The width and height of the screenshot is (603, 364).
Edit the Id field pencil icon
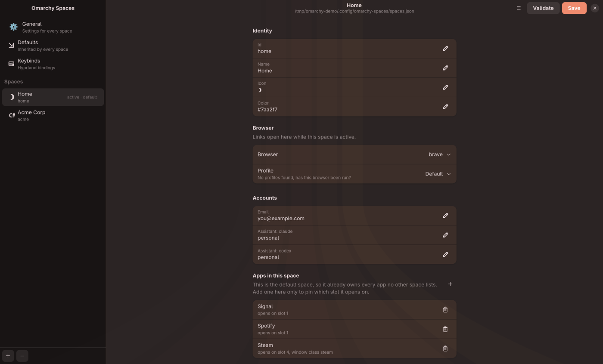(x=445, y=49)
